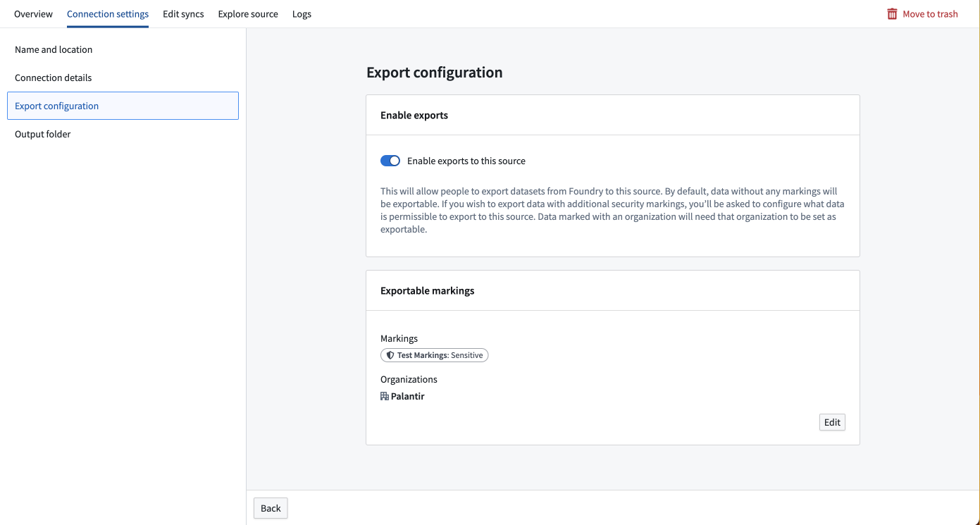Select Connection details in sidebar
This screenshot has width=980, height=525.
[123, 78]
